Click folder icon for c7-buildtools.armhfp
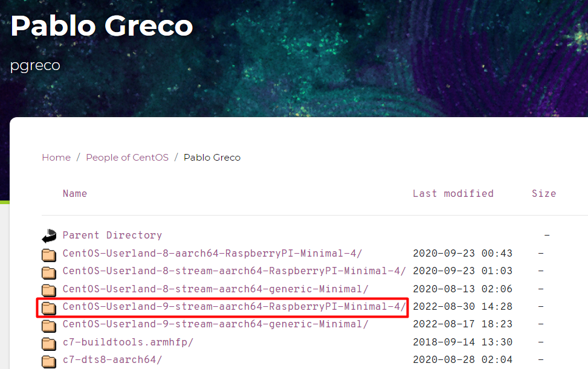Image resolution: width=588 pixels, height=369 pixels. [49, 343]
